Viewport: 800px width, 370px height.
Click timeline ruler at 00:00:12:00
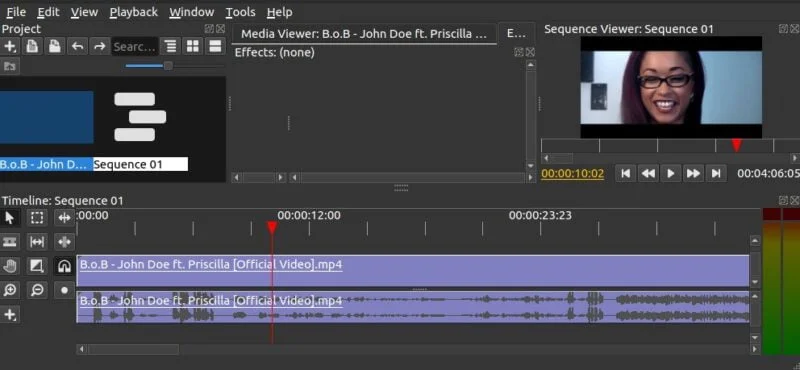pyautogui.click(x=309, y=215)
